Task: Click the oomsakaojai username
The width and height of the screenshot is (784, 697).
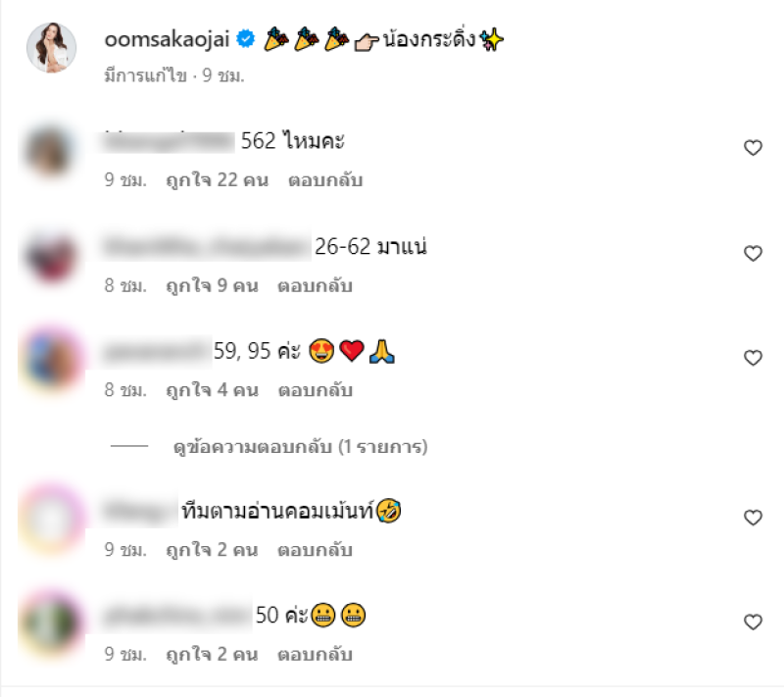Action: 167,39
